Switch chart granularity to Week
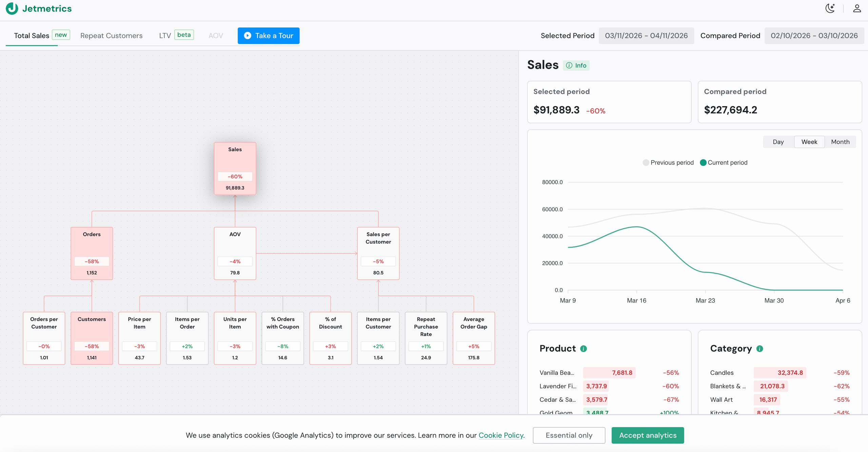Image resolution: width=868 pixels, height=452 pixels. [809, 142]
